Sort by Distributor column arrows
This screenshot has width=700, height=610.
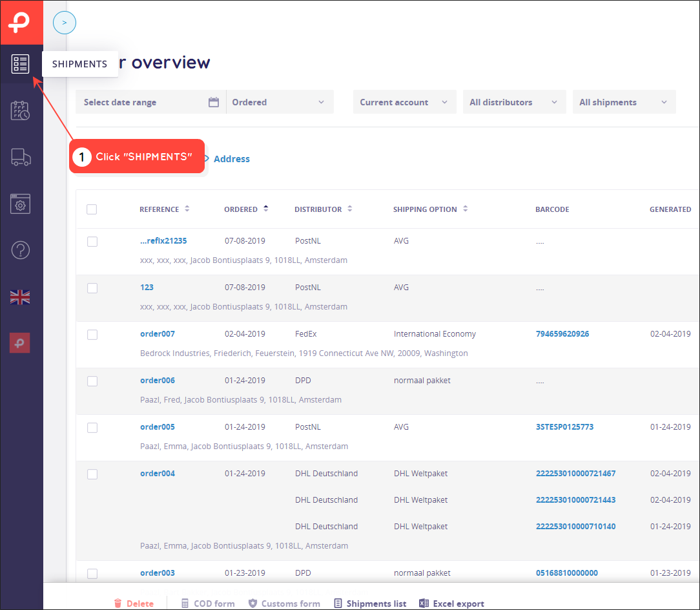tap(349, 209)
